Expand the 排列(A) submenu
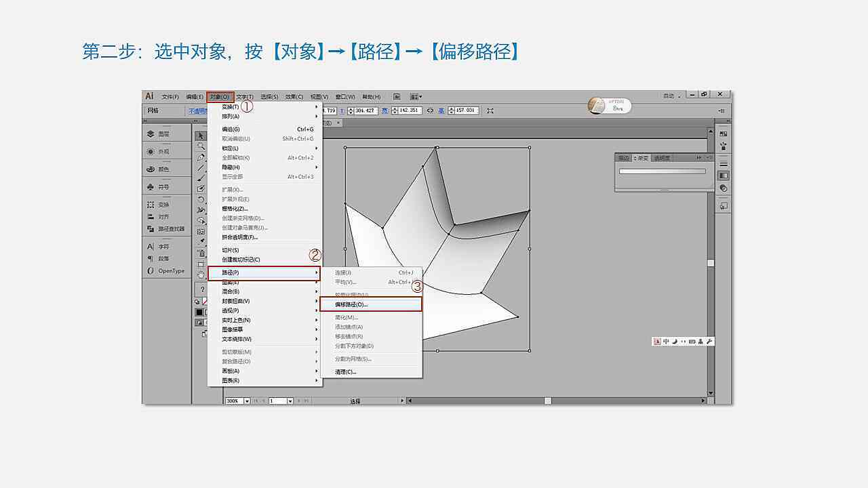The width and height of the screenshot is (868, 488). click(x=264, y=117)
